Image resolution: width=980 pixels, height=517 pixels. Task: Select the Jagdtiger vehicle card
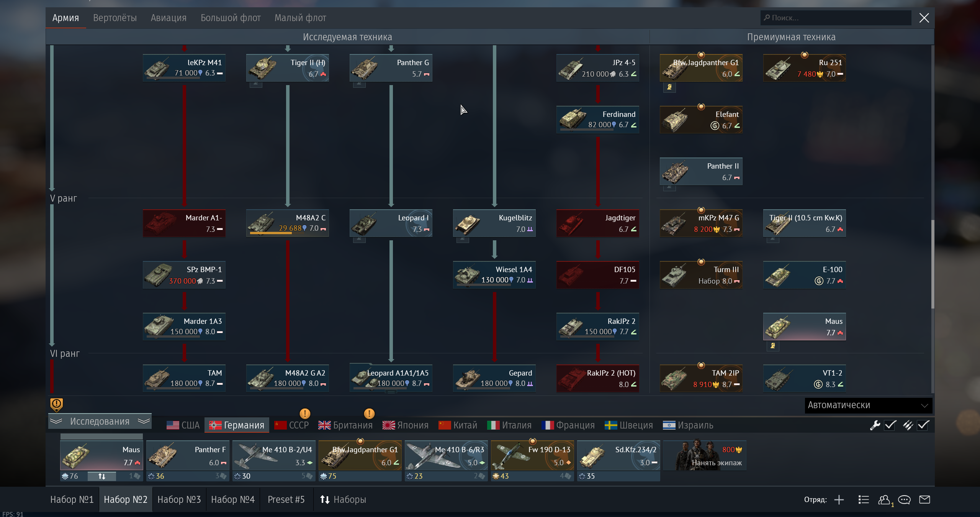(x=597, y=223)
